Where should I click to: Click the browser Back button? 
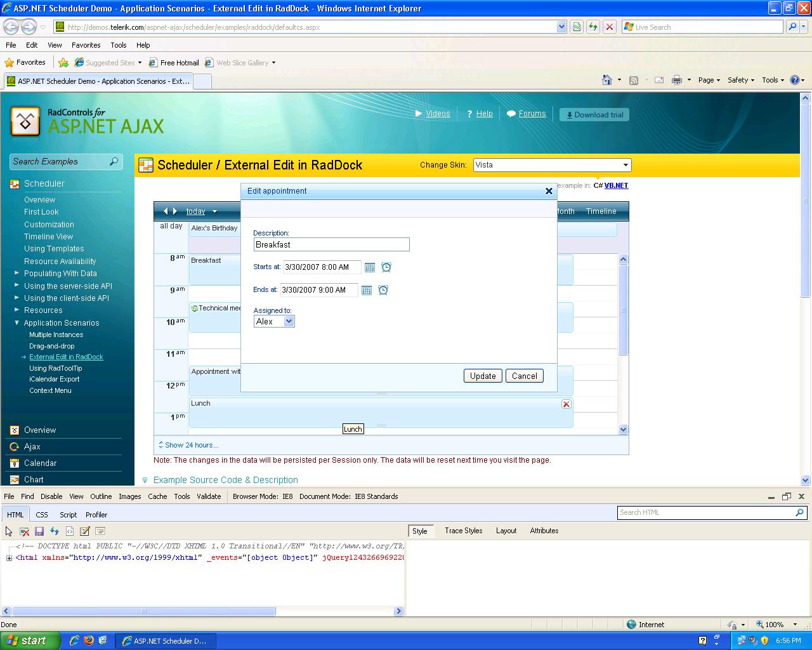pyautogui.click(x=11, y=27)
